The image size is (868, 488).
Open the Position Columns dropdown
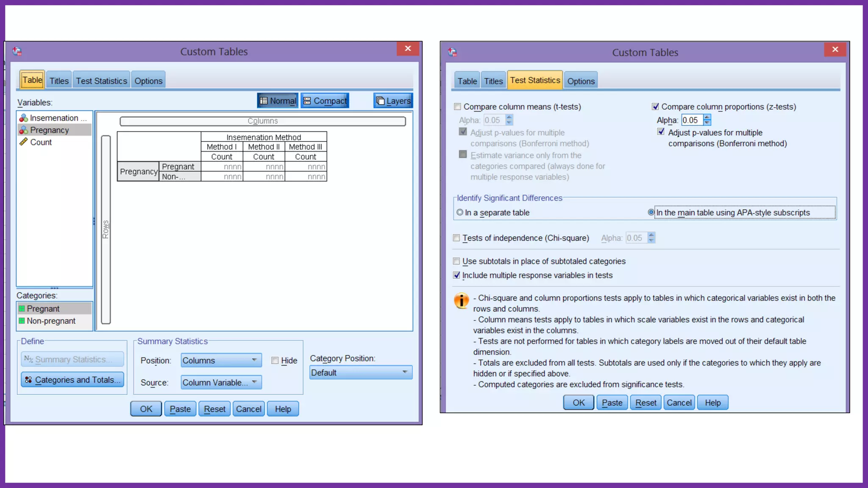221,360
